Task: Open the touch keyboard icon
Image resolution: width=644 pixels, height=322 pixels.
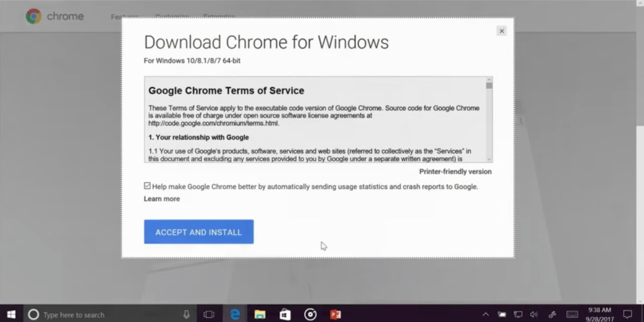Action: point(572,314)
